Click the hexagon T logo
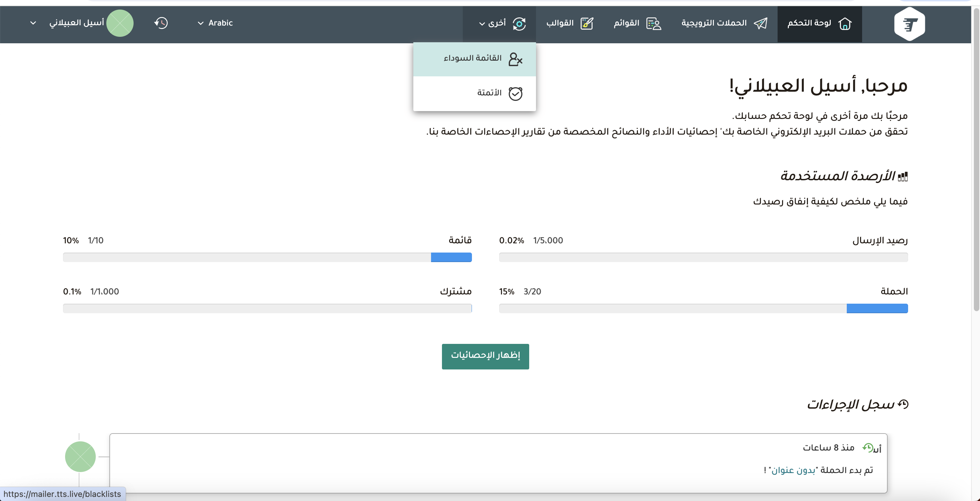The image size is (980, 501). click(909, 24)
